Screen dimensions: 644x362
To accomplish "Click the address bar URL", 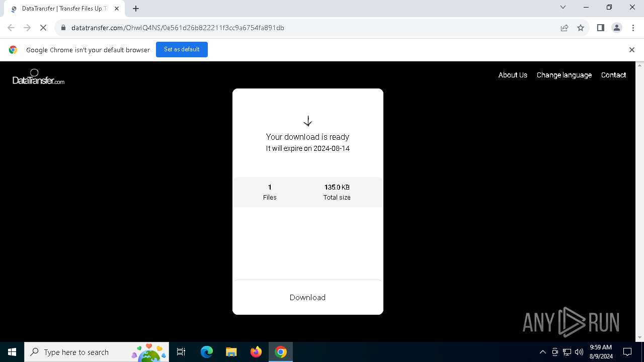I will point(178,28).
